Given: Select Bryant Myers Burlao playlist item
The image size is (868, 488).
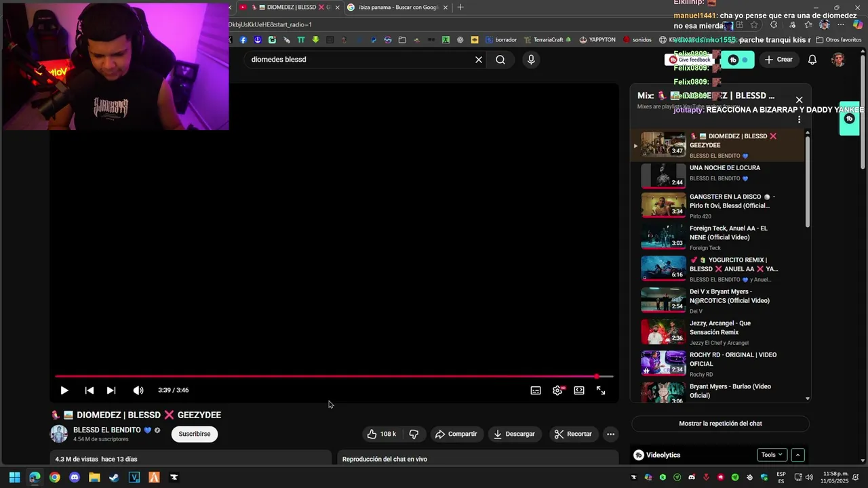Looking at the screenshot, I should coord(719,393).
